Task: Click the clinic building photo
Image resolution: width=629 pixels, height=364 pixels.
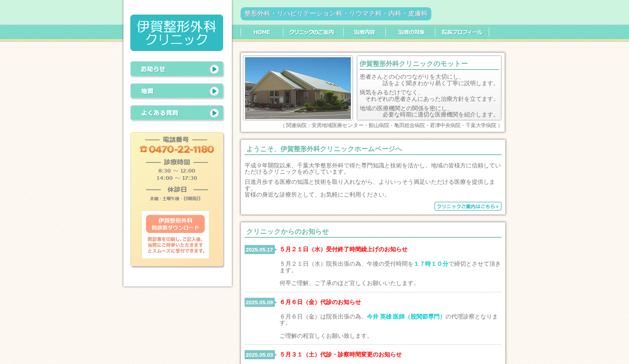Action: click(298, 88)
